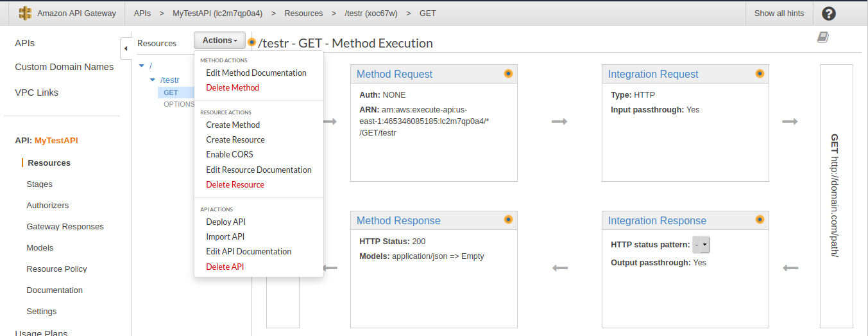Go to Documentation in sidebar

tap(55, 290)
